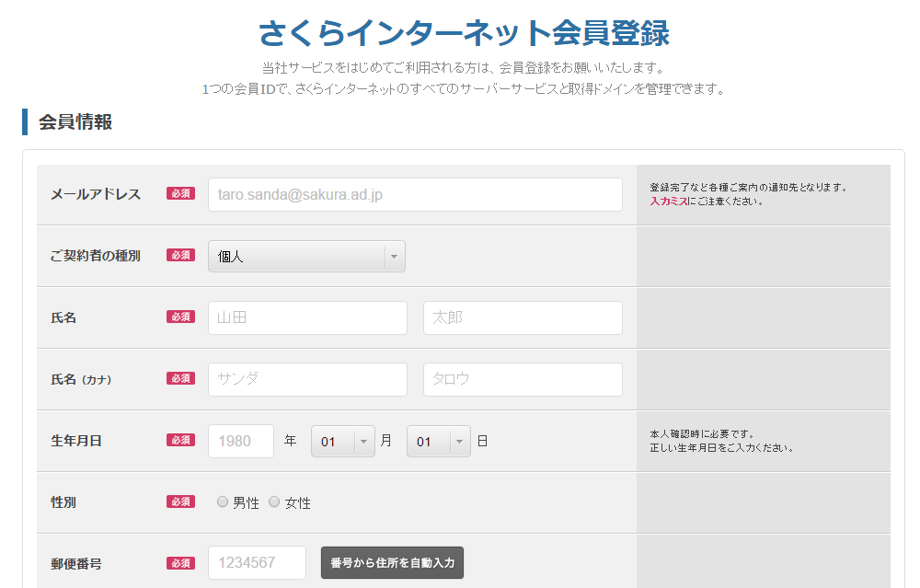Screen dimensions: 920x588
Task: Open the birth month 月 dropdown
Action: tap(342, 442)
